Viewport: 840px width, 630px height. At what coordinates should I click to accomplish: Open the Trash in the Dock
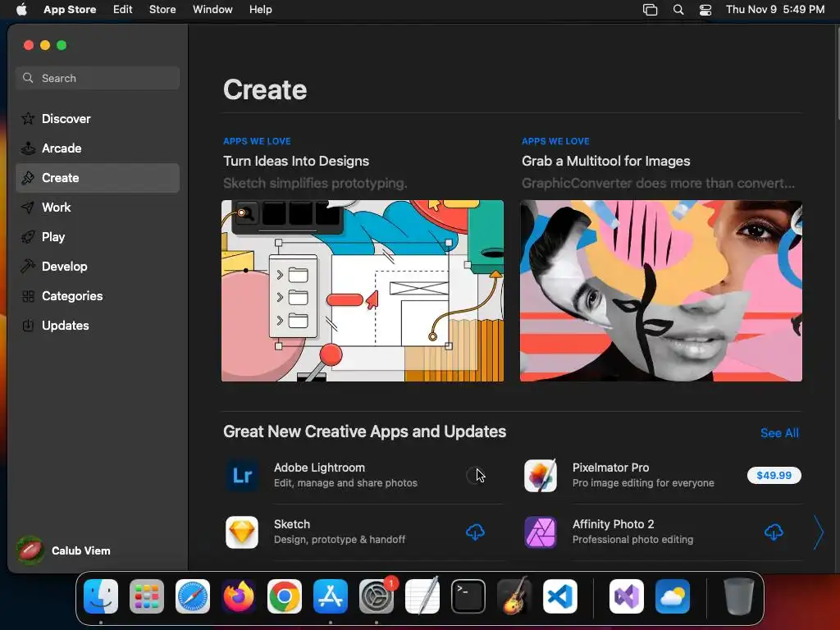[x=739, y=596]
